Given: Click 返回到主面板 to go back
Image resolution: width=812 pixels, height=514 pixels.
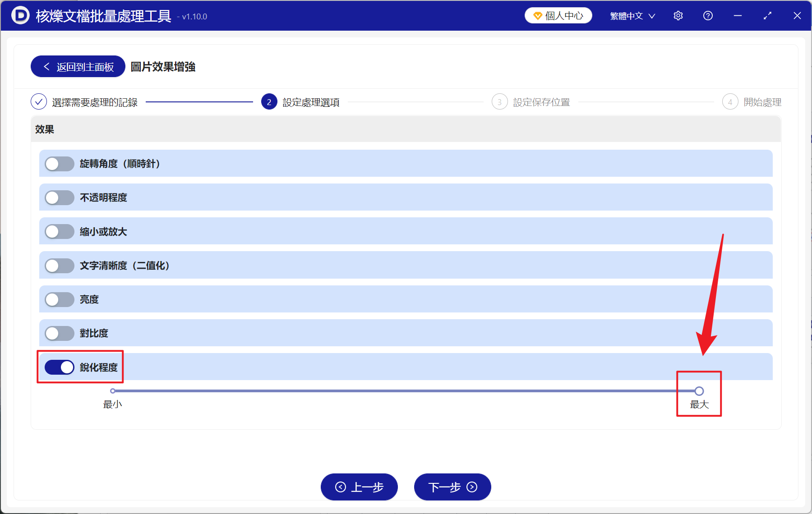Looking at the screenshot, I should (77, 66).
